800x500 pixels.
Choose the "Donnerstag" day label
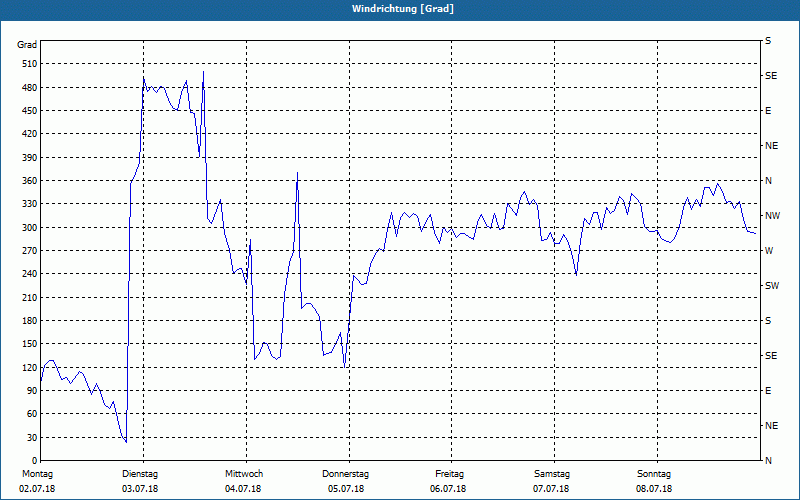click(x=345, y=474)
